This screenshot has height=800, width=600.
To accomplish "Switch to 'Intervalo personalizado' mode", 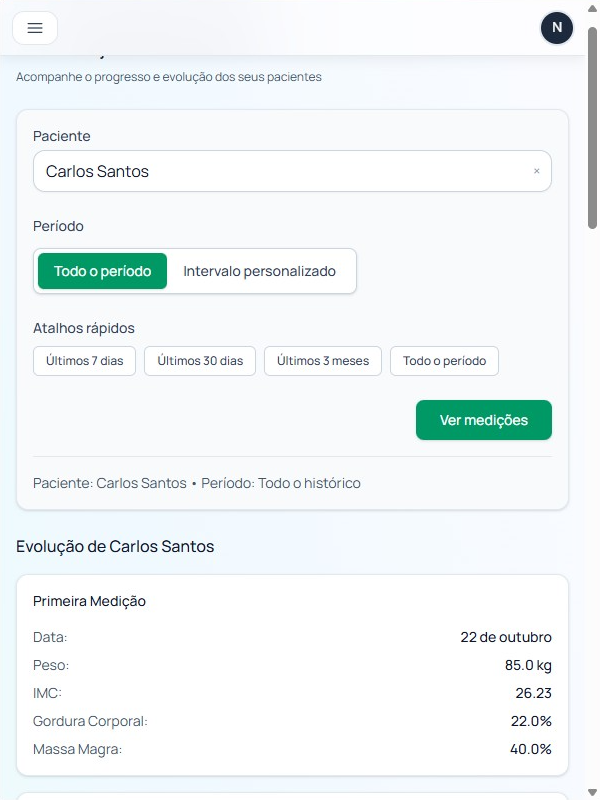I will point(258,270).
